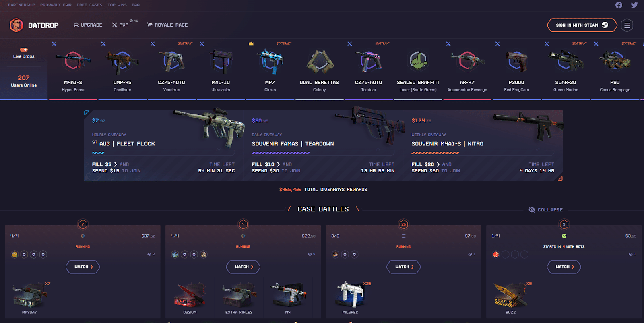The image size is (644, 323).
Task: Open the Twitter page icon
Action: (634, 5)
